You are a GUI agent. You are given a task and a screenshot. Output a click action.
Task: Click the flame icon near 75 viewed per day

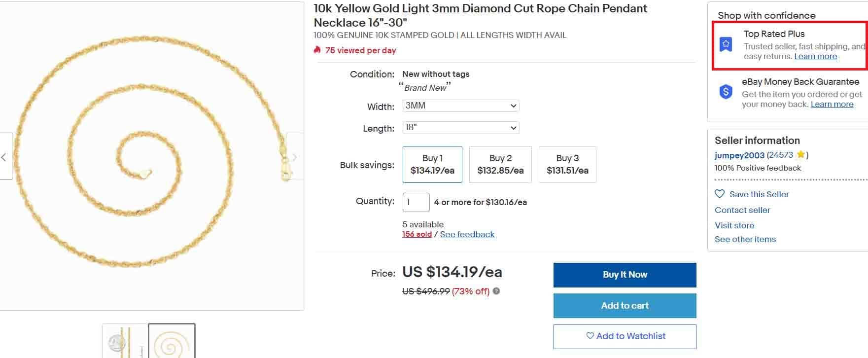[317, 50]
